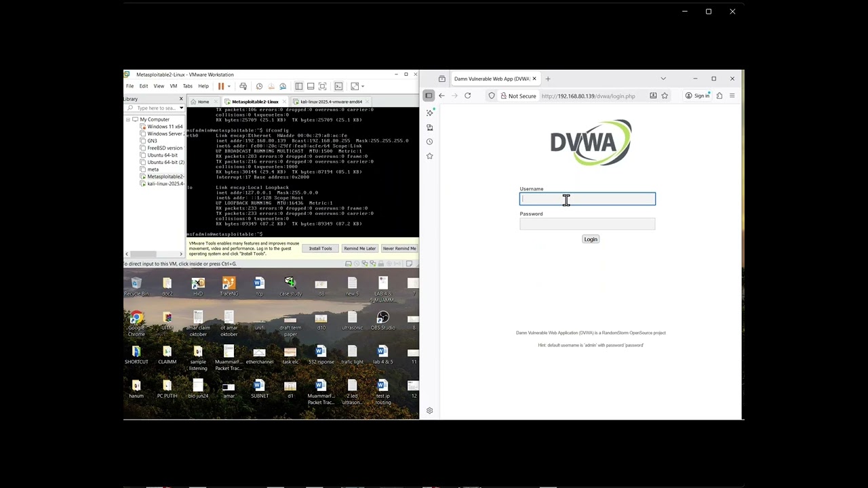This screenshot has height=488, width=868.
Task: Open a new browser tab
Action: tap(548, 79)
